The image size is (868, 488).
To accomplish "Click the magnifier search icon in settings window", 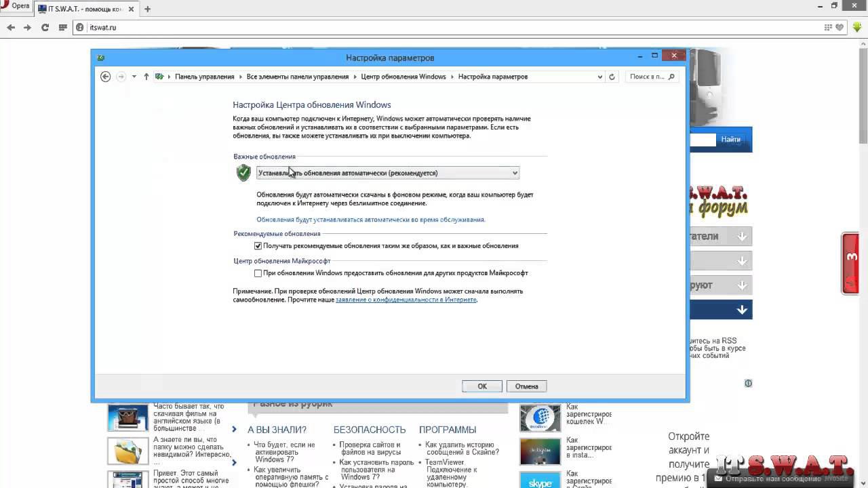I will (671, 77).
